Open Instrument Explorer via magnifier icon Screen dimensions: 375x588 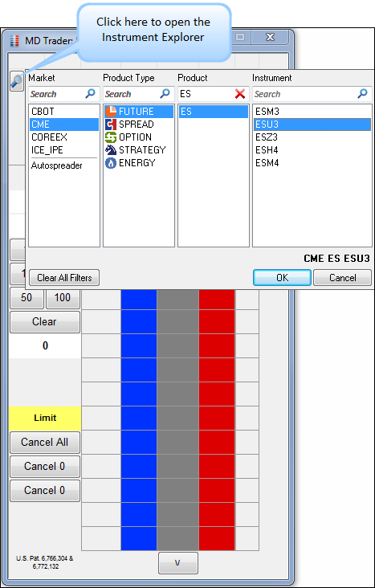17,81
